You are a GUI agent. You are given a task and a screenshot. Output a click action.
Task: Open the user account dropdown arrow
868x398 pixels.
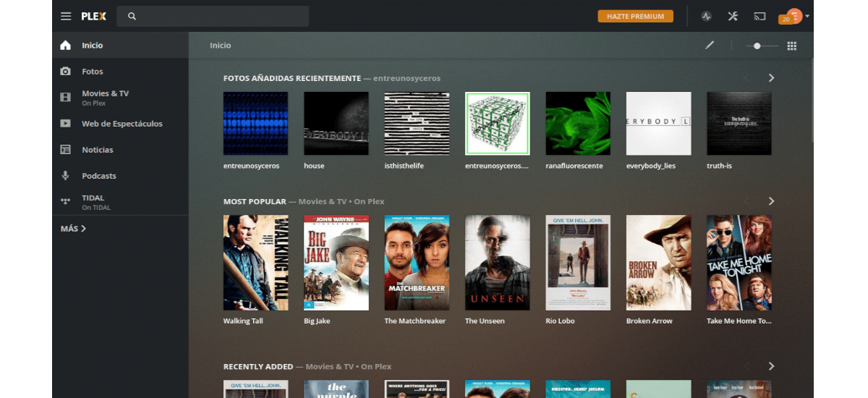pyautogui.click(x=807, y=16)
